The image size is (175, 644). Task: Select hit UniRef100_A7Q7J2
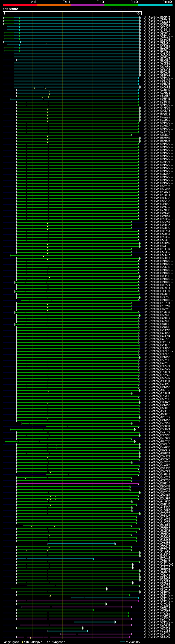157,20
